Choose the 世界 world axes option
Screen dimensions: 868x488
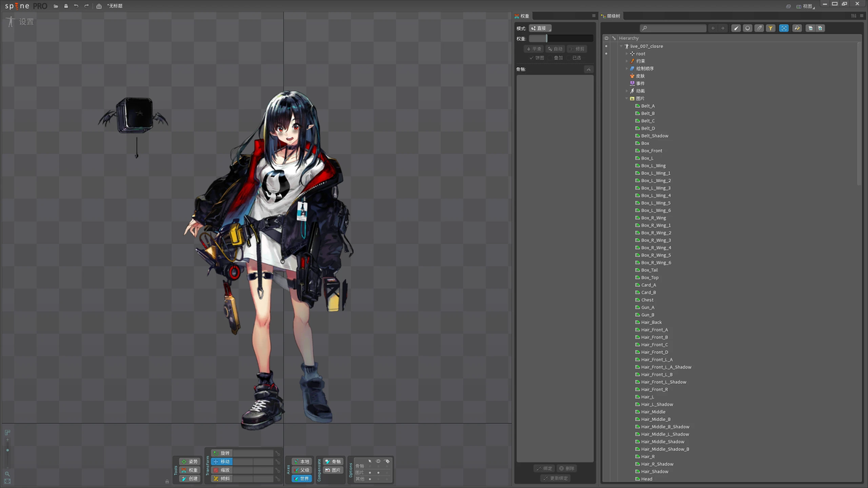[301, 479]
